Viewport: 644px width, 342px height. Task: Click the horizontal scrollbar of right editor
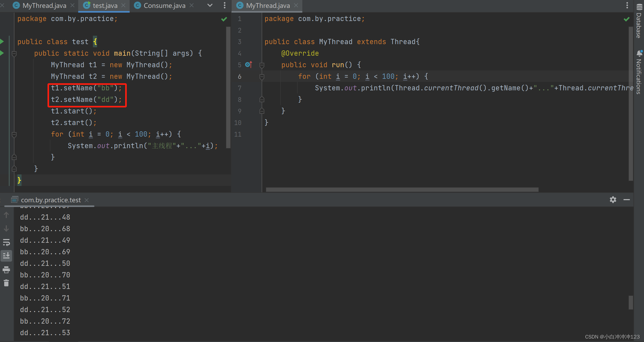402,189
